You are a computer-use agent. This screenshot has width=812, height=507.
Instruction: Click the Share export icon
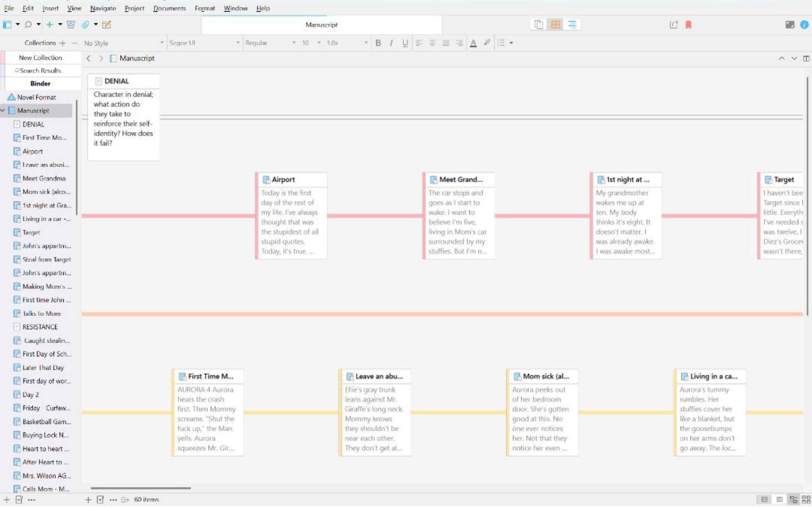(673, 25)
